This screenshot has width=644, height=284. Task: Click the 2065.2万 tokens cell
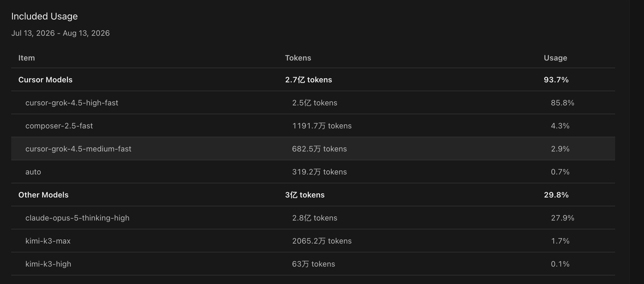click(322, 241)
